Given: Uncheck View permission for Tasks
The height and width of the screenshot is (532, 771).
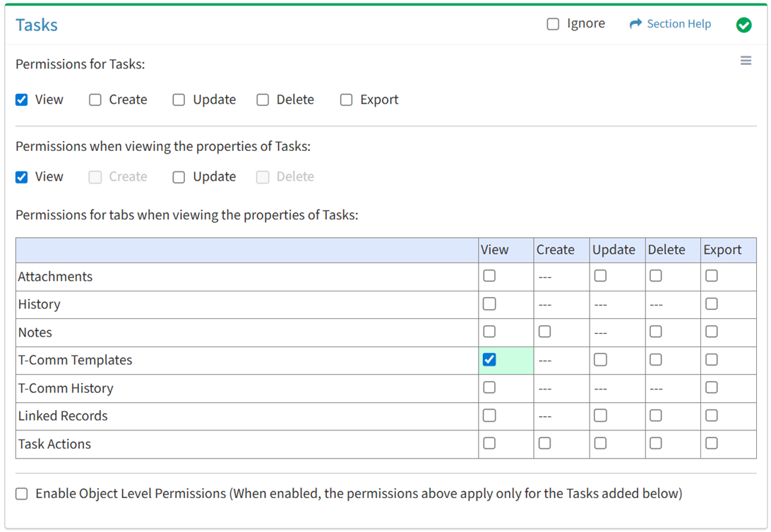Looking at the screenshot, I should click(x=22, y=99).
